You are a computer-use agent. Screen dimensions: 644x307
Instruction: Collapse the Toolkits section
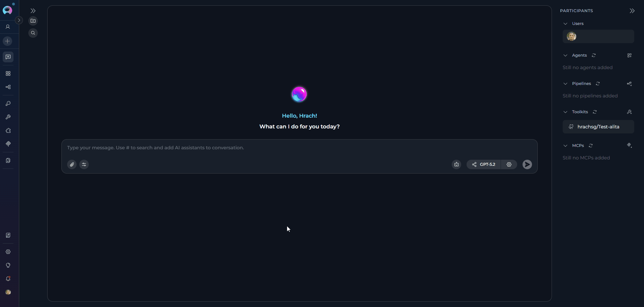click(x=565, y=112)
